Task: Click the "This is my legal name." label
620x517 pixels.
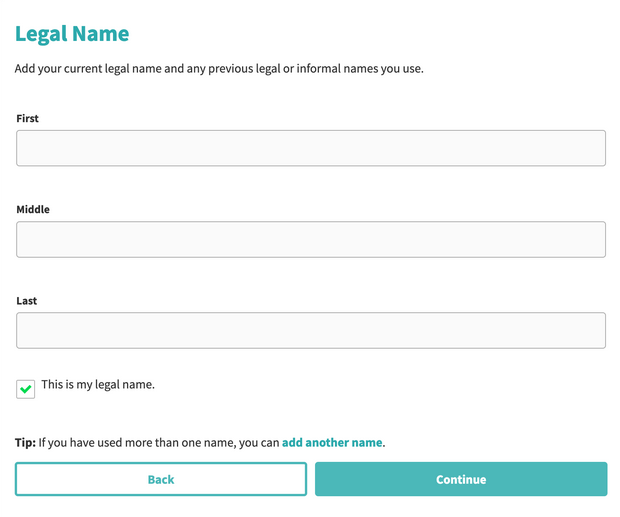Action: click(x=98, y=384)
